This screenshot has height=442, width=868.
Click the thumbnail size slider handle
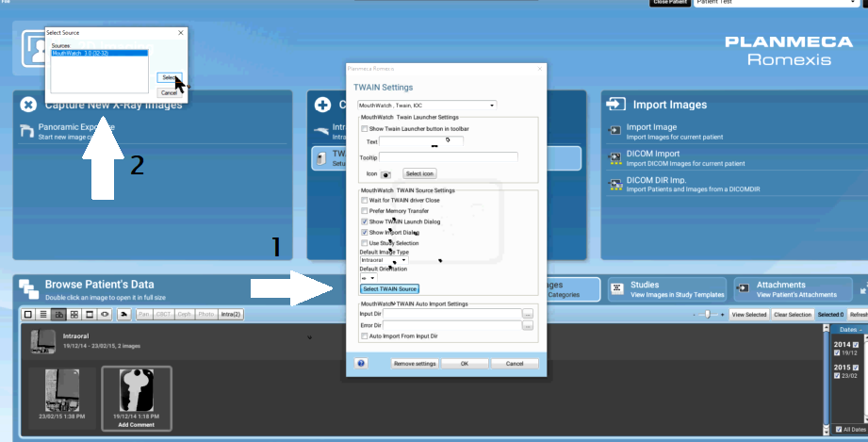708,315
